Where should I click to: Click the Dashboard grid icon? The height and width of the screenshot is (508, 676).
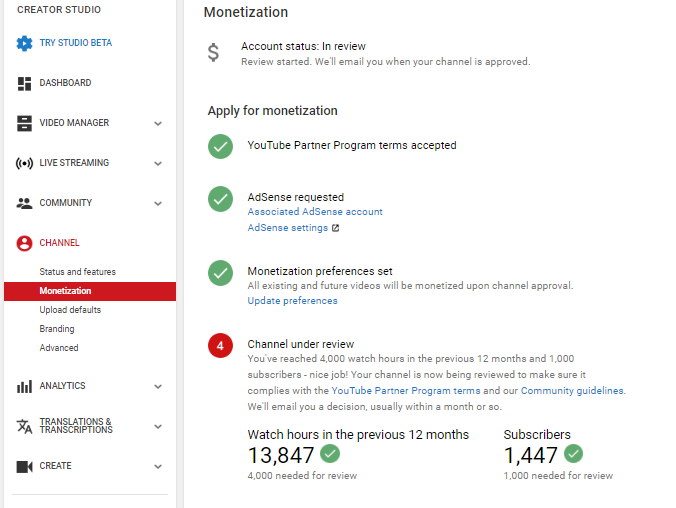click(24, 84)
